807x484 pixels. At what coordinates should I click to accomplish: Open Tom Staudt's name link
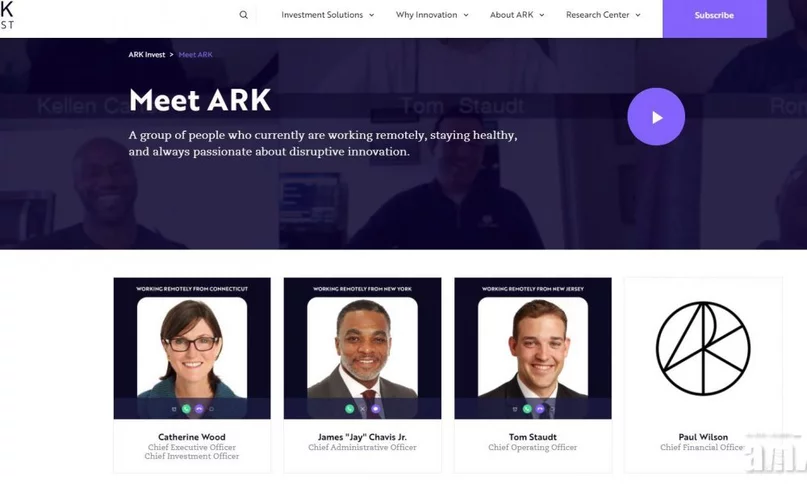(533, 437)
